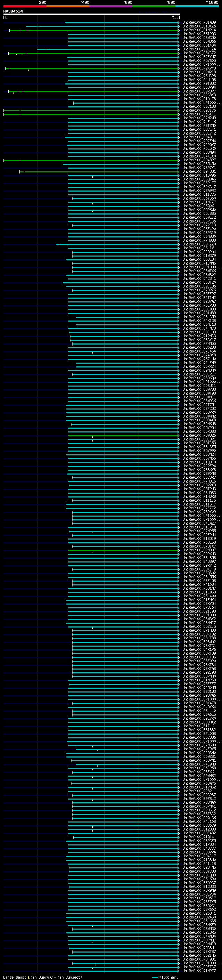The height and width of the screenshot is (980, 222).
Task: Click the hit label UniRef100_Q1GP96
Action: [199, 175]
